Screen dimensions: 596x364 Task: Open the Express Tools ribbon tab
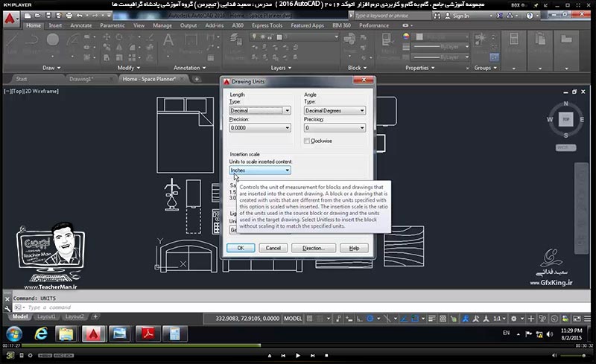click(267, 25)
